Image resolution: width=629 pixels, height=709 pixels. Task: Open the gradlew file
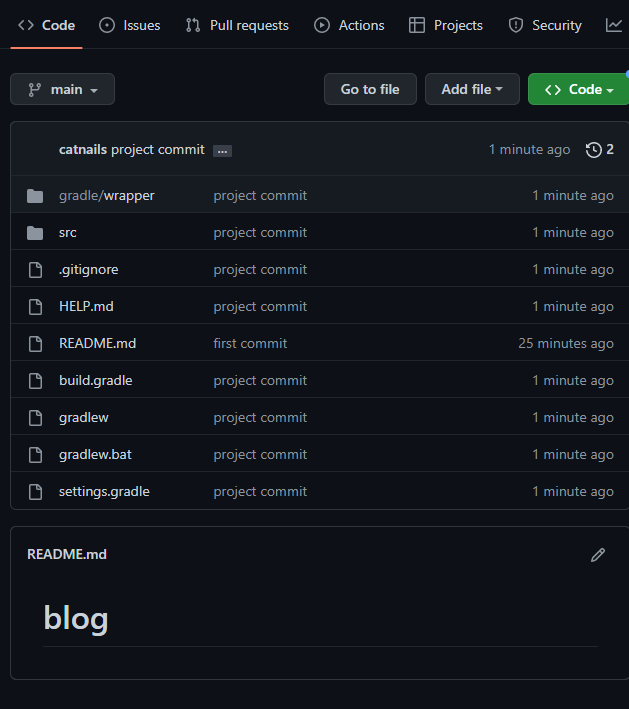84,418
